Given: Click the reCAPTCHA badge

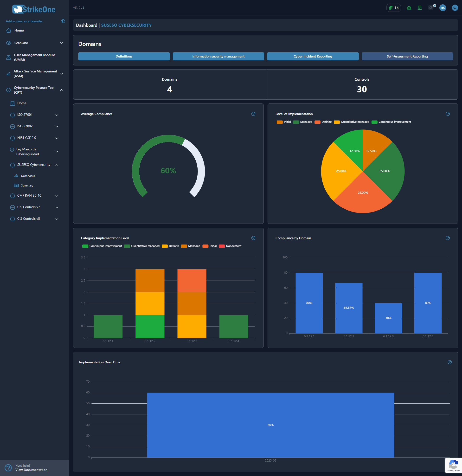Looking at the screenshot, I should [453, 465].
